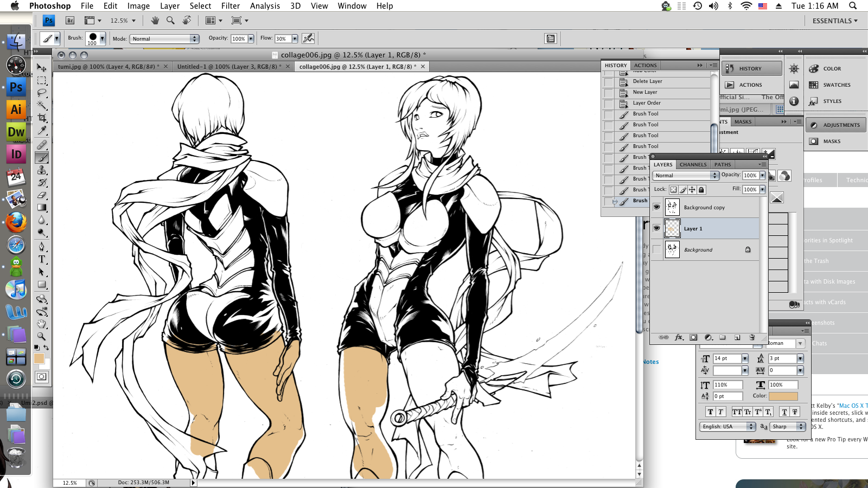
Task: Open layer Opacity dropdown arrow
Action: pos(762,175)
